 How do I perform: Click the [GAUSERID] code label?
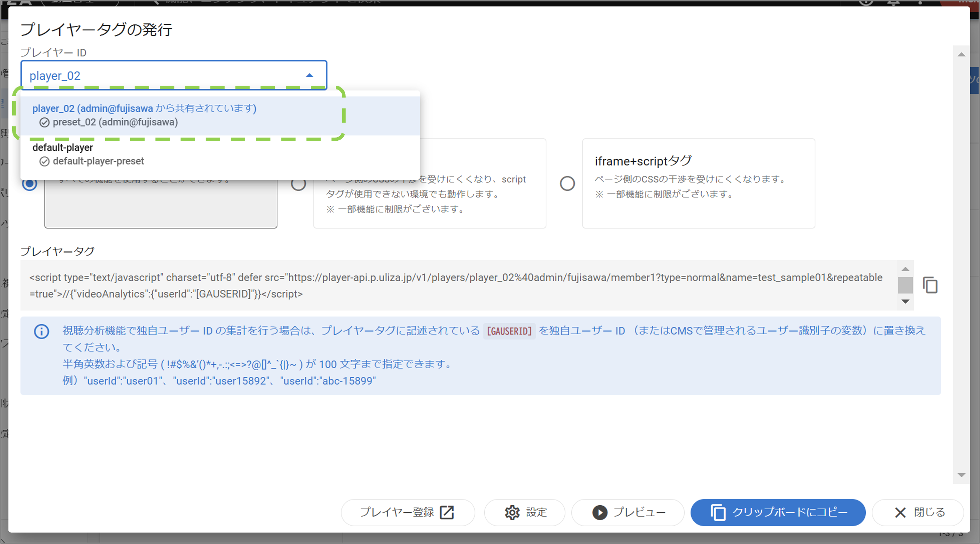tap(509, 331)
